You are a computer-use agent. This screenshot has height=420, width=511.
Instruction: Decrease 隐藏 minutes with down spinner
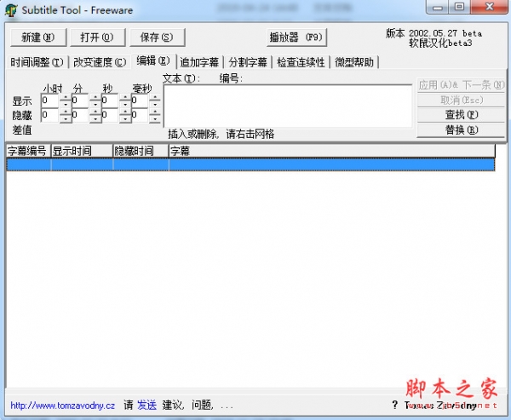click(95, 119)
